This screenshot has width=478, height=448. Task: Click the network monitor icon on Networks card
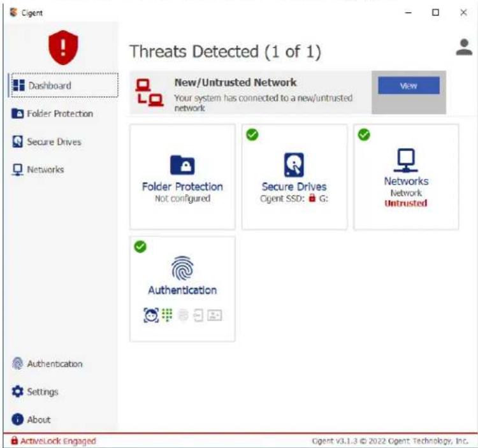click(406, 161)
